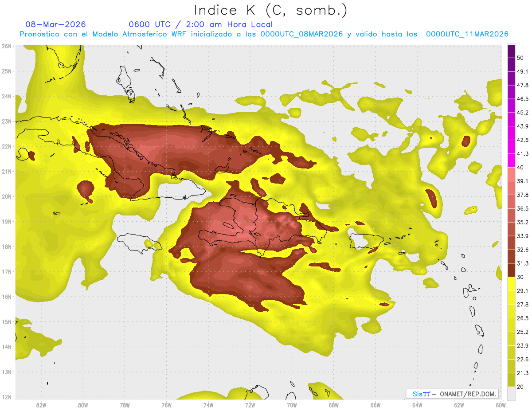
Task: Click the colorbar label '37.8'
Action: pyautogui.click(x=522, y=195)
